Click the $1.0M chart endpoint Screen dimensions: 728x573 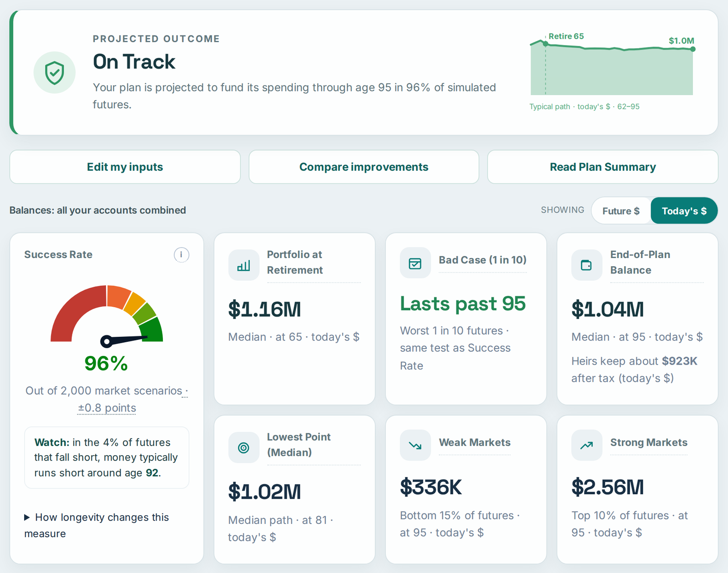[693, 49]
